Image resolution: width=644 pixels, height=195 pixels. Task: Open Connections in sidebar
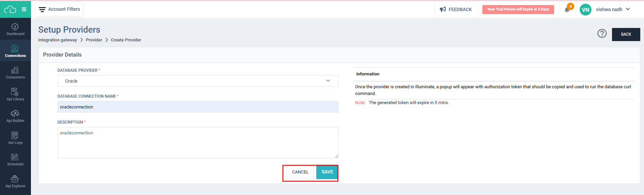pos(15,51)
